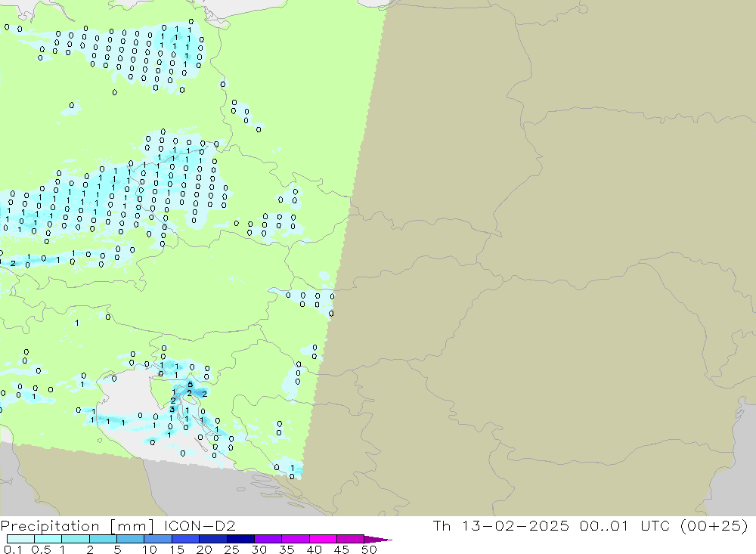The height and width of the screenshot is (554, 756).
Task: Click legend tick label '45'
Action: coord(342,549)
